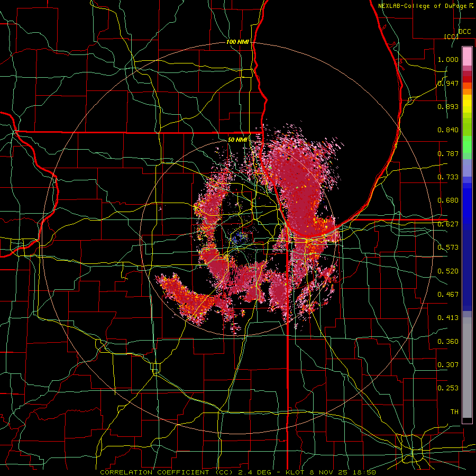Click the TH threshold label
476x476 pixels.
[454, 412]
